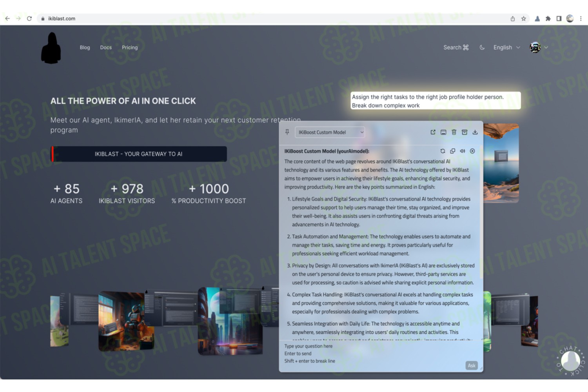Open the browser three-dot menu
Viewport: 588px width, 392px height.
[x=581, y=18]
